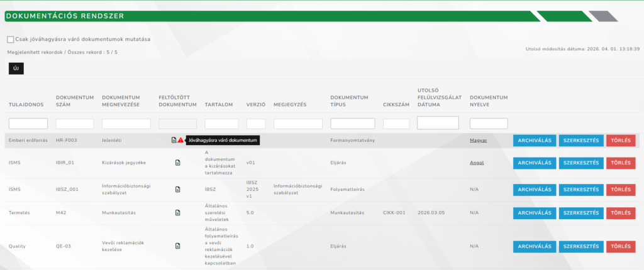Image resolution: width=644 pixels, height=270 pixels.
Task: Focus the Tulajdonos filter input
Action: 28,124
